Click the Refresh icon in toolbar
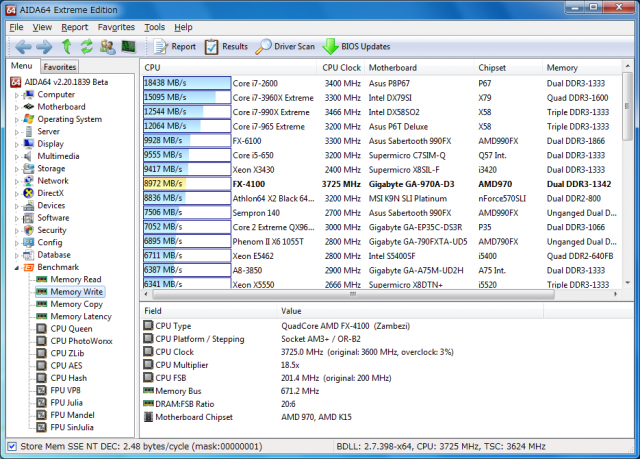The width and height of the screenshot is (640, 459). (x=87, y=47)
